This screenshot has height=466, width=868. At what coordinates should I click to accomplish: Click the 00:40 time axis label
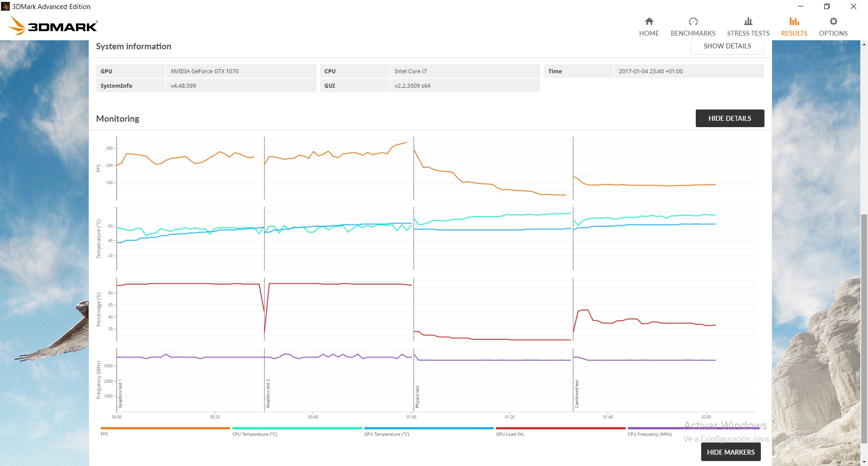point(313,417)
